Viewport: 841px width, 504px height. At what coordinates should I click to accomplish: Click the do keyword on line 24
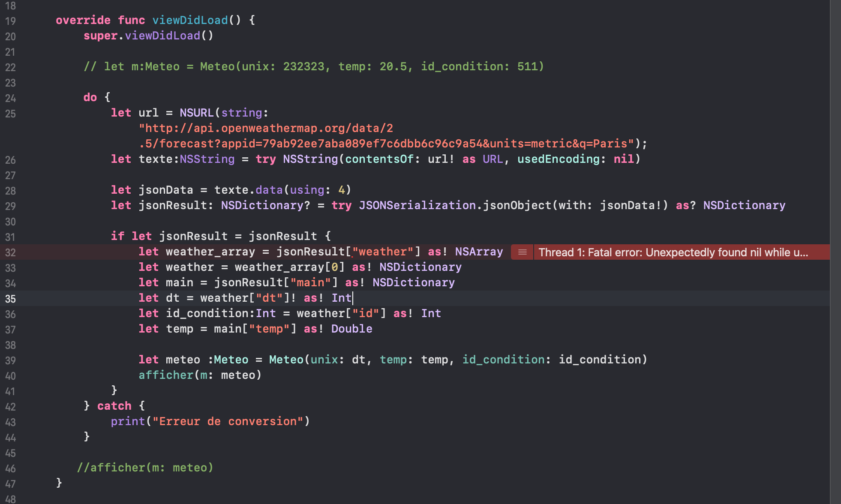tap(90, 97)
